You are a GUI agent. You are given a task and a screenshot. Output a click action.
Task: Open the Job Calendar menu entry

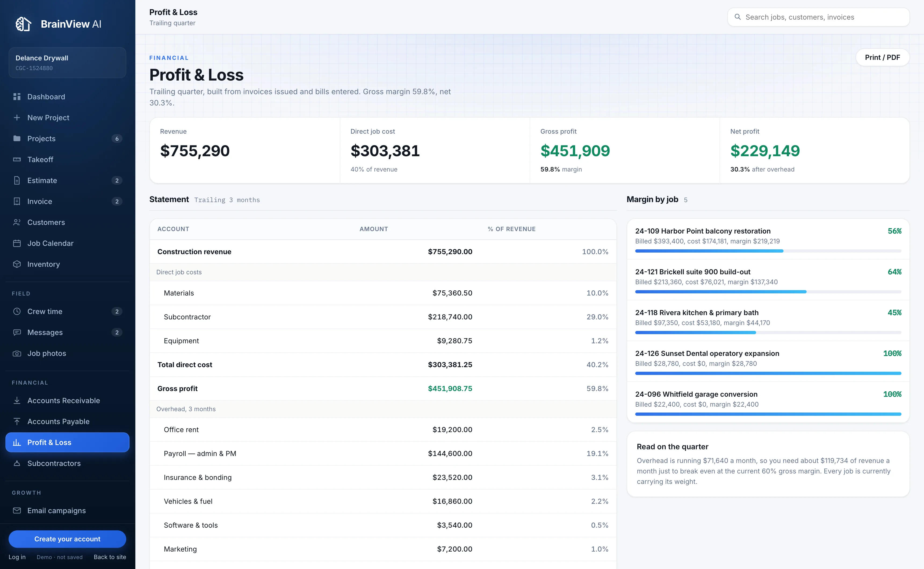tap(67, 243)
